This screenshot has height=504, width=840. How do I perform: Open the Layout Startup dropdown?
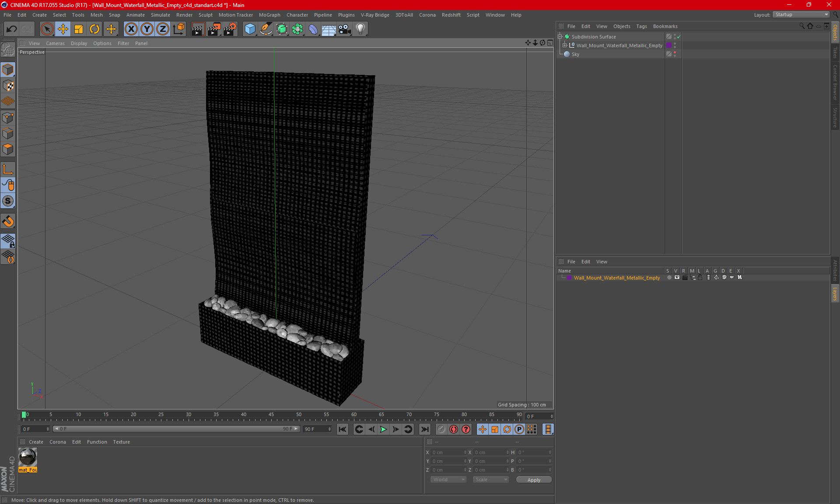(801, 14)
